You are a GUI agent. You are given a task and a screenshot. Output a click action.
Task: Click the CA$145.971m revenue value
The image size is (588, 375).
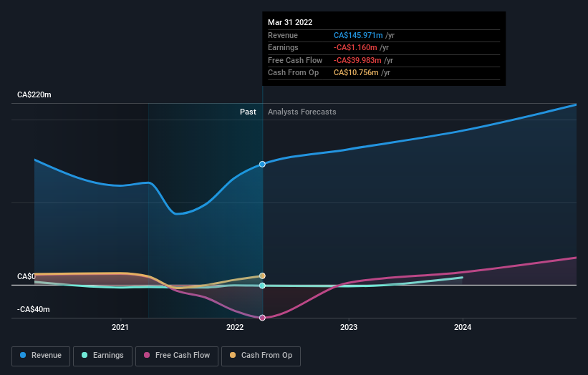tap(358, 35)
